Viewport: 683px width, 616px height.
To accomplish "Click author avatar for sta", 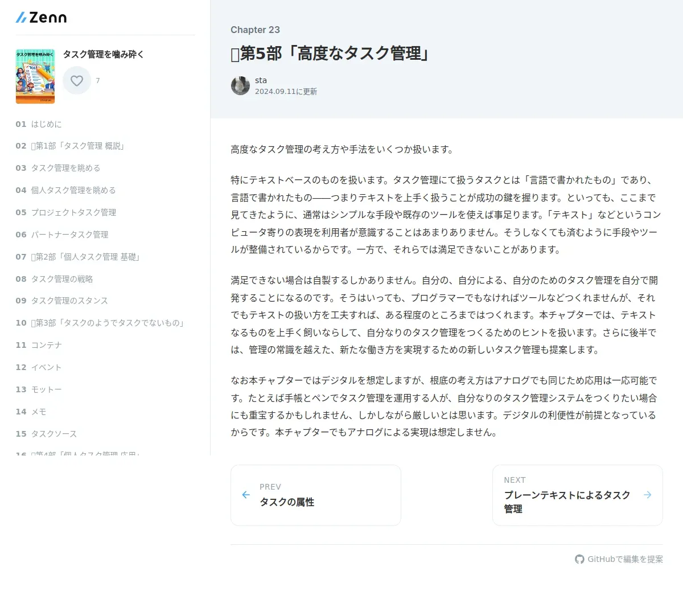I will pos(240,85).
